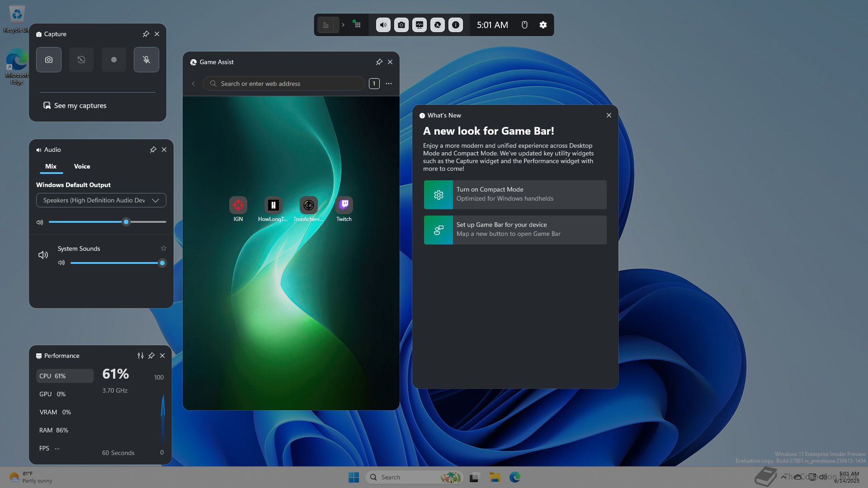Viewport: 868px width, 488px height.
Task: Switch to the Voice tab
Action: click(x=82, y=166)
